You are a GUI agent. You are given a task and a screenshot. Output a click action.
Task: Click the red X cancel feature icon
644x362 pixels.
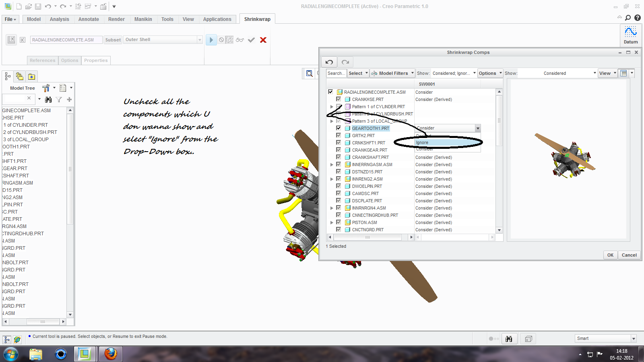click(x=263, y=40)
